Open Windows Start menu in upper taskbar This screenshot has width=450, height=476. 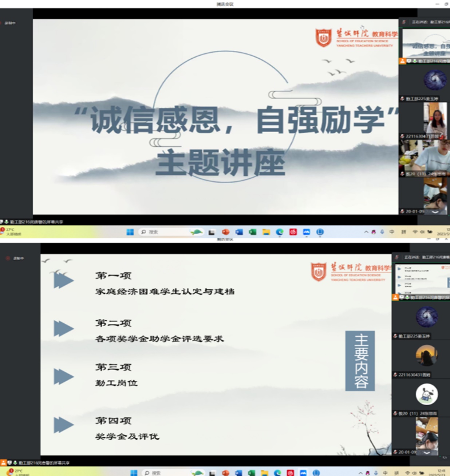click(x=130, y=232)
